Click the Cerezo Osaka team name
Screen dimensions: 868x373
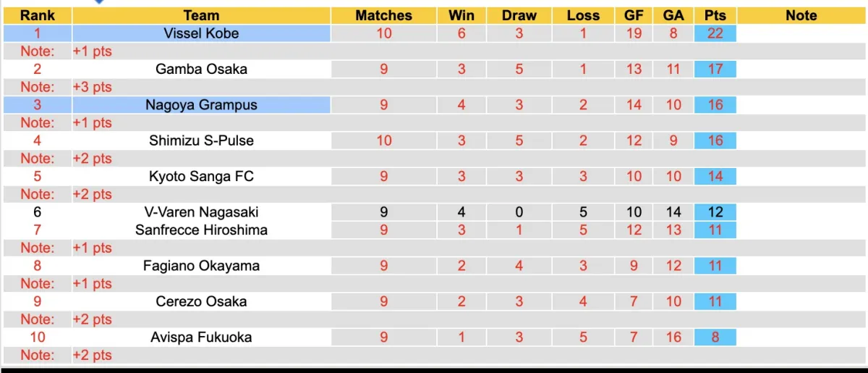[201, 301]
